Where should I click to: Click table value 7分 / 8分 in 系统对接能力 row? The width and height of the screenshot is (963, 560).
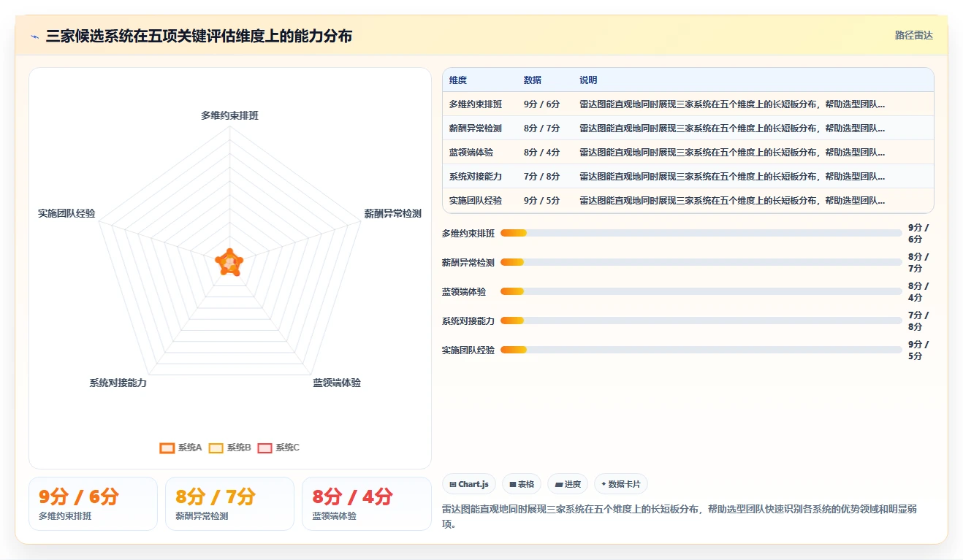542,177
